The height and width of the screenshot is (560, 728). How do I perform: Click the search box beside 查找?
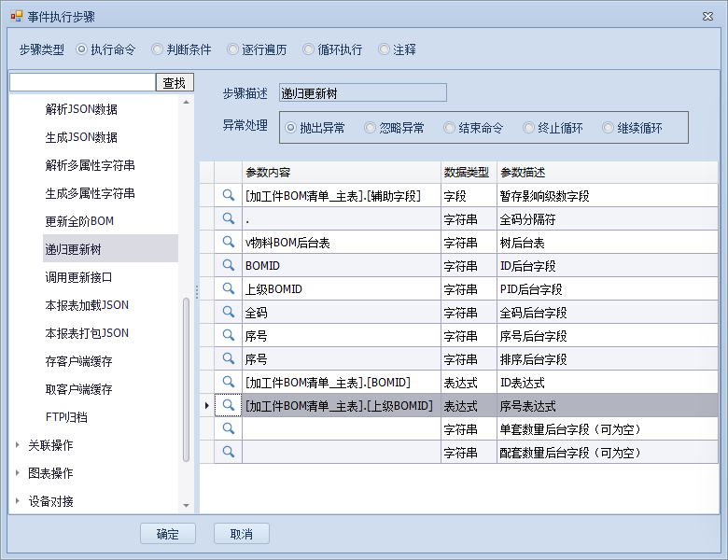click(x=82, y=83)
